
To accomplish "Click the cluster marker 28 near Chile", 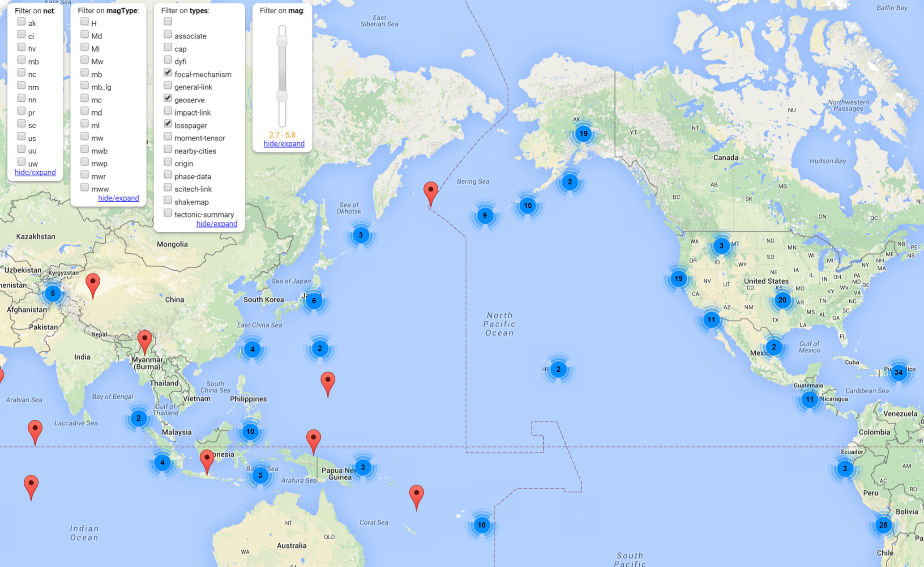I will (883, 525).
